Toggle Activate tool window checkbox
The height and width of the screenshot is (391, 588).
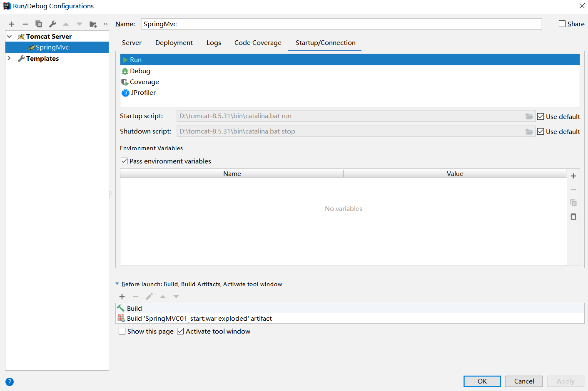click(x=180, y=331)
